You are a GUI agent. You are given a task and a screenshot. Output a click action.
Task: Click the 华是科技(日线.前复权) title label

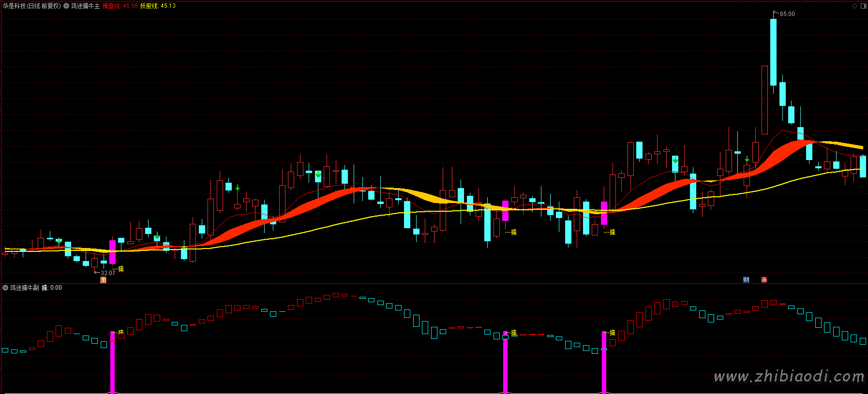(32, 6)
